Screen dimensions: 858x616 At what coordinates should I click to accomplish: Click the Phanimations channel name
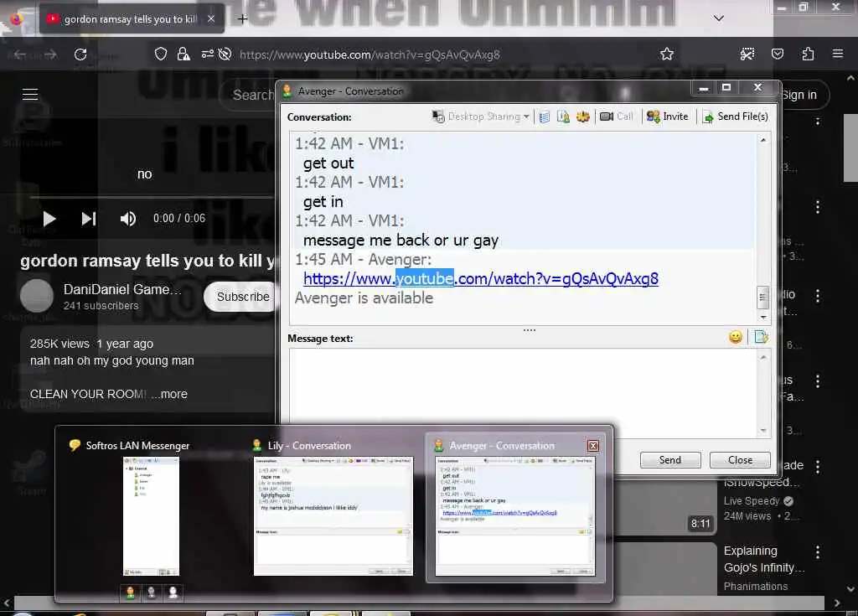pos(756,587)
